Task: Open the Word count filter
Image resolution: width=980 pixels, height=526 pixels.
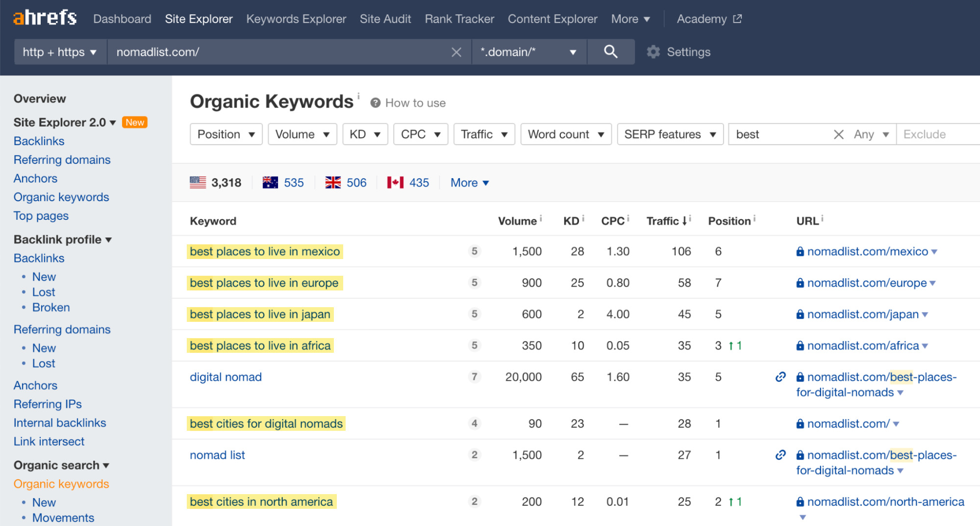Action: pos(565,134)
